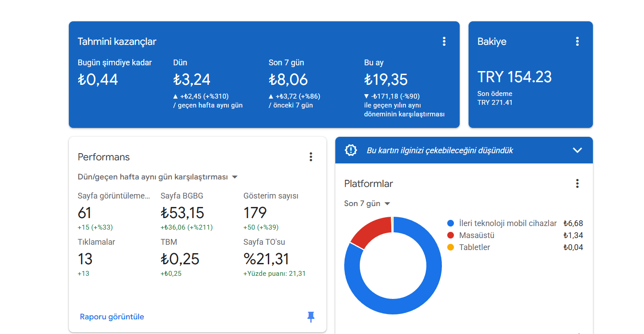Screen dimensions: 644x334
Task: Open the Bakiye card options menu
Action: point(577,41)
